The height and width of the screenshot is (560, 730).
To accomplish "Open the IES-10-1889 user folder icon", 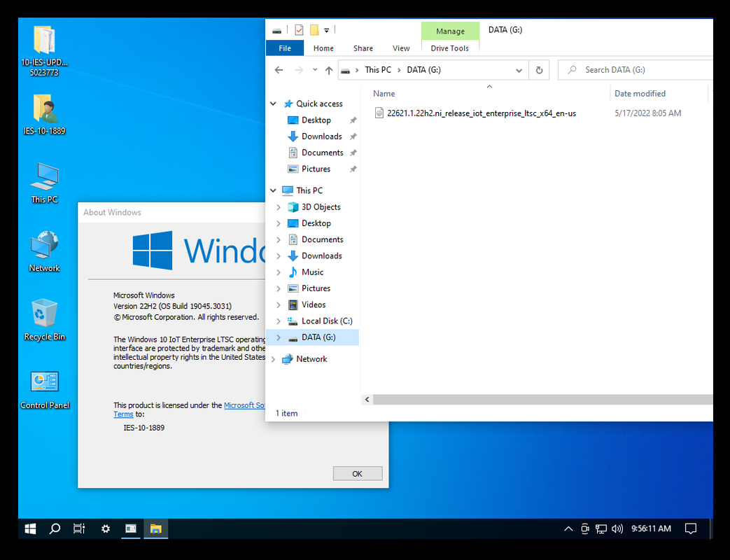I will click(44, 114).
